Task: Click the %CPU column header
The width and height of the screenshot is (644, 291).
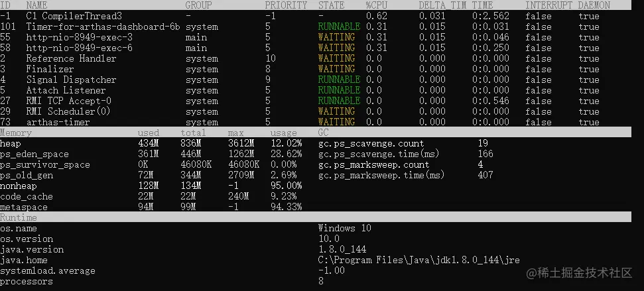Action: [x=377, y=5]
